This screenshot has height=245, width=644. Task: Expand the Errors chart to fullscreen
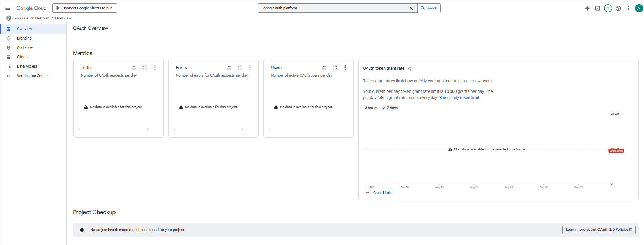[240, 68]
